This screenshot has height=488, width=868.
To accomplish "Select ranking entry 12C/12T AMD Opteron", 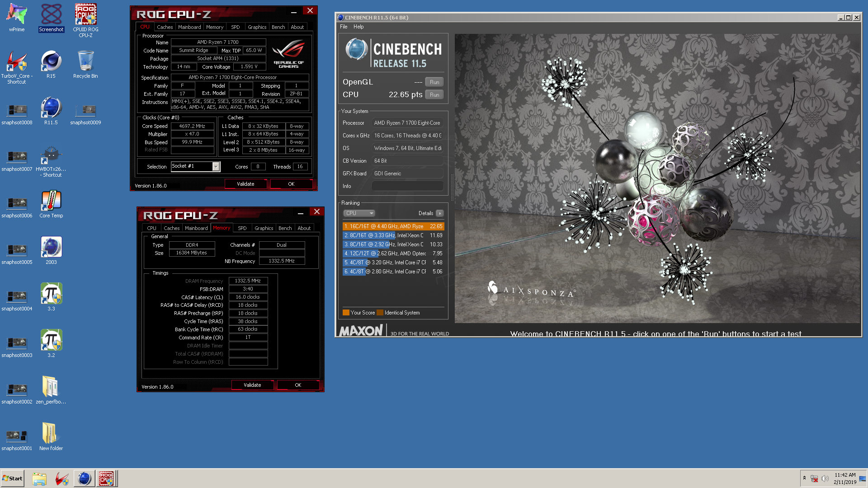I will (x=393, y=253).
